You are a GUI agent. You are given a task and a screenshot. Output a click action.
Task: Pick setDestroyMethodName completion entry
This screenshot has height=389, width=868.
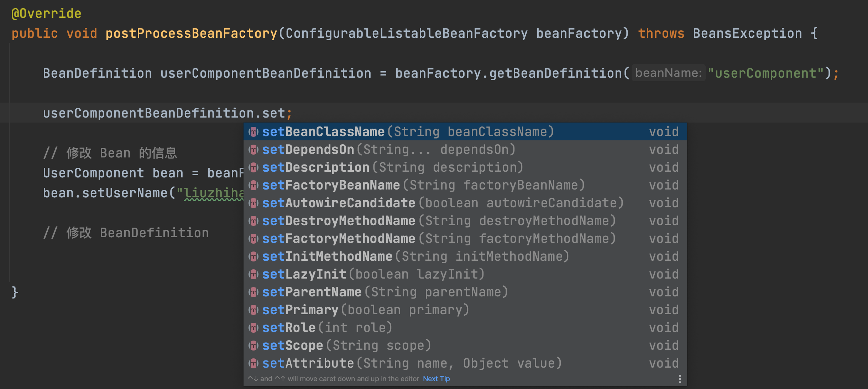click(465, 221)
